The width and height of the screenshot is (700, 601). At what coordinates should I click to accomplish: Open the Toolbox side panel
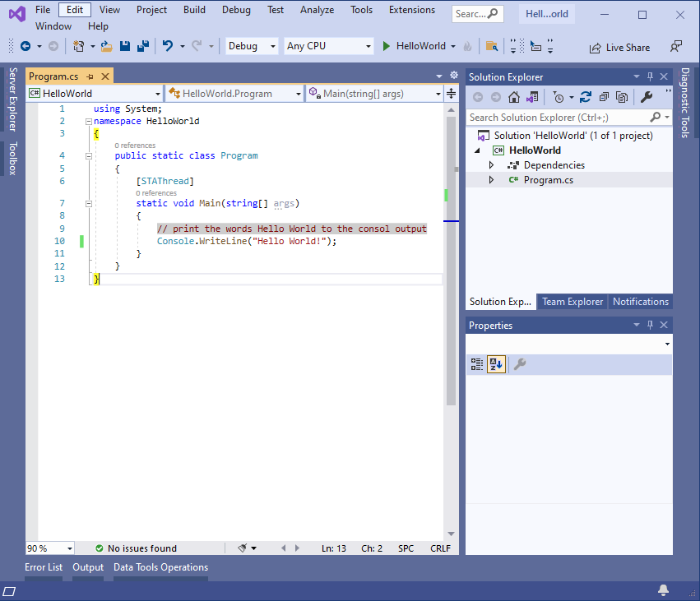13,158
